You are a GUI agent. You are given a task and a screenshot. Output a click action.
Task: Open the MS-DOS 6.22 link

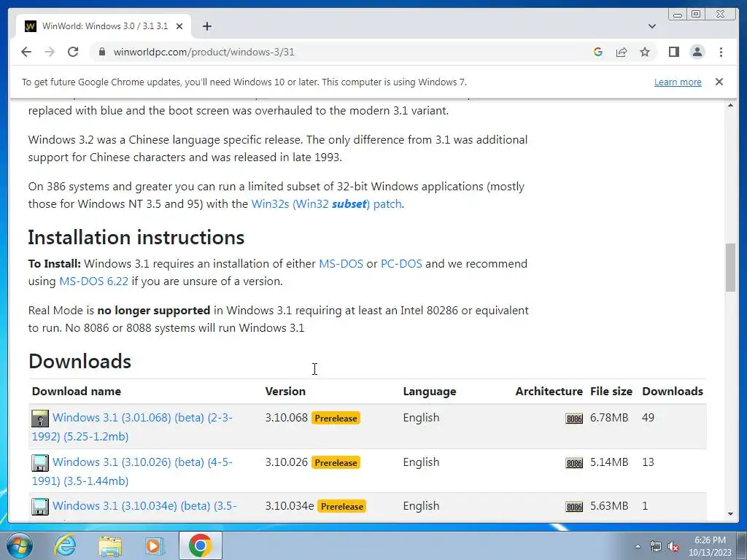click(93, 281)
